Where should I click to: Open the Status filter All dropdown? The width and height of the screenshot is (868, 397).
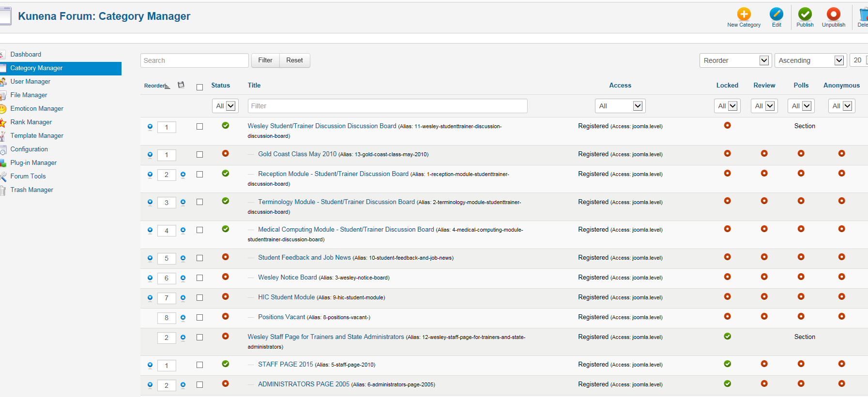click(x=225, y=106)
